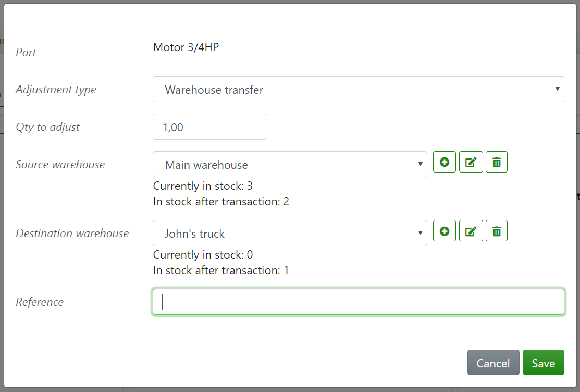Click the green plus icon near Destination warehouse
This screenshot has height=392, width=580.
(x=444, y=230)
